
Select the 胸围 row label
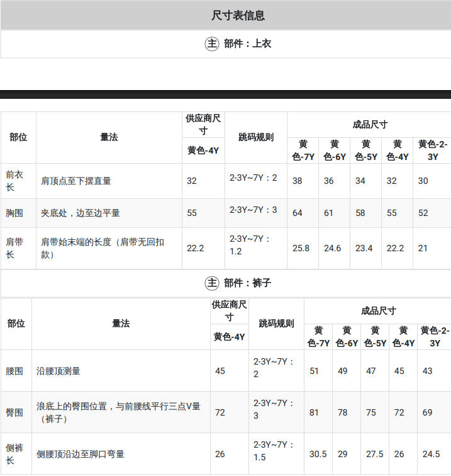(x=14, y=213)
